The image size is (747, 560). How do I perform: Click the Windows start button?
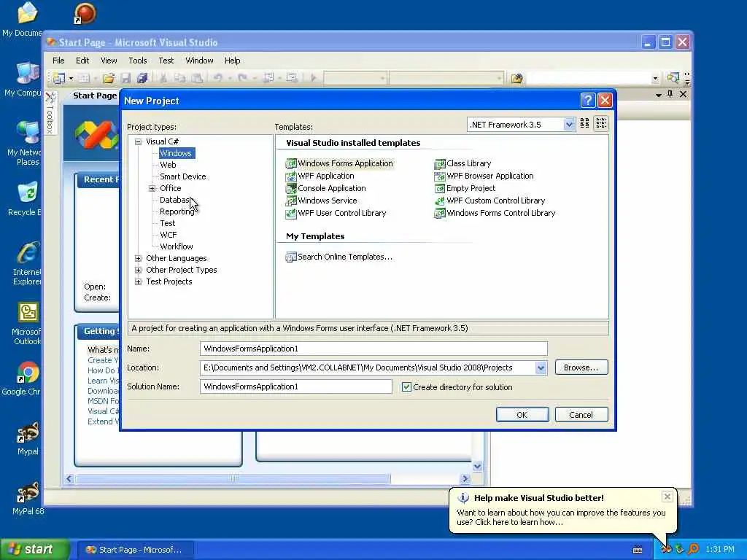coord(34,550)
